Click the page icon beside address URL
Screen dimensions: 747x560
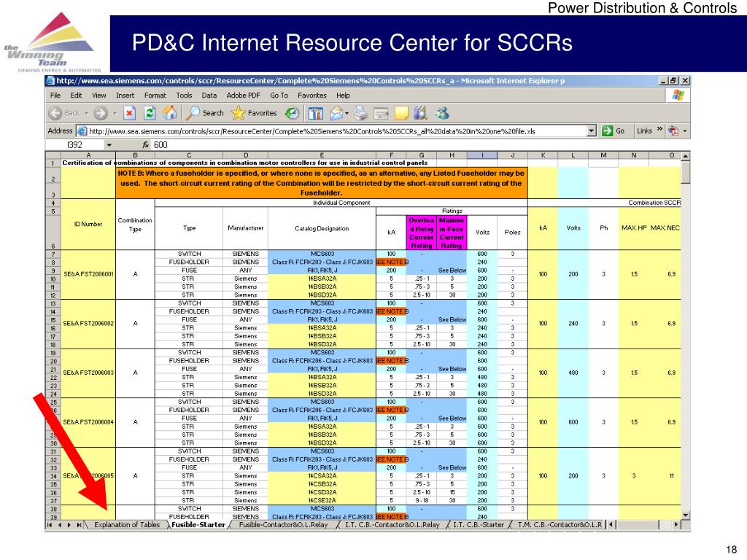tap(82, 131)
